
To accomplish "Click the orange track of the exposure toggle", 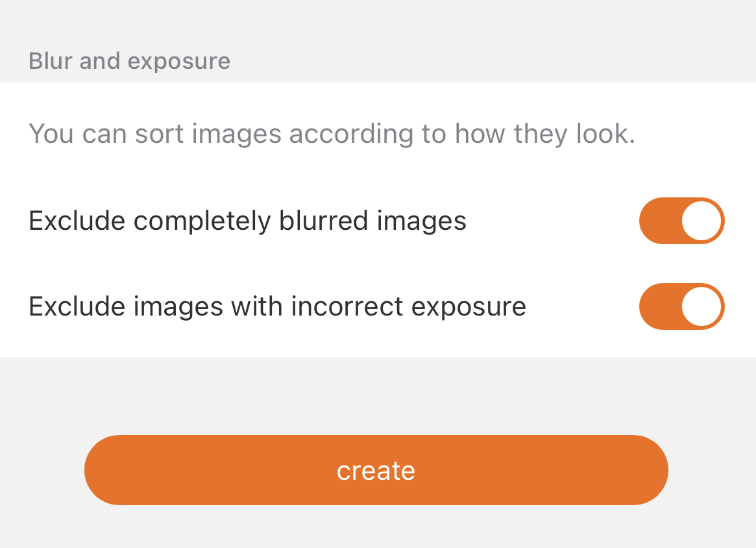I will [x=657, y=306].
